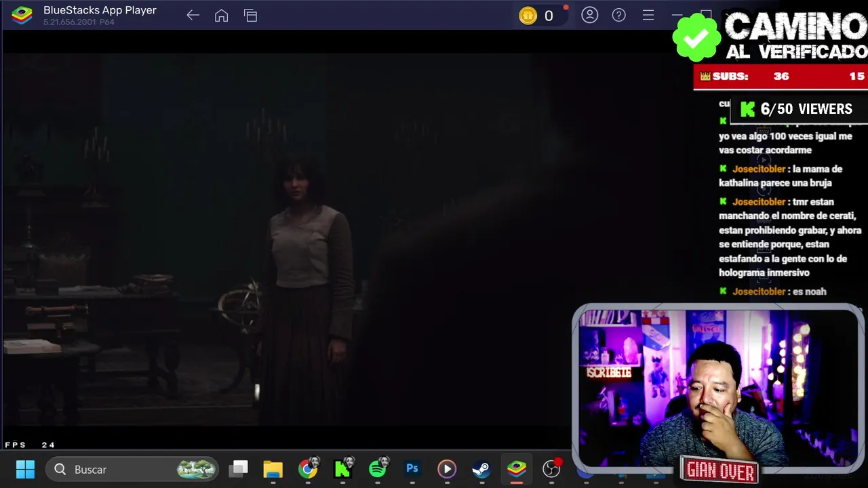Open Spotify from the taskbar

point(378,468)
